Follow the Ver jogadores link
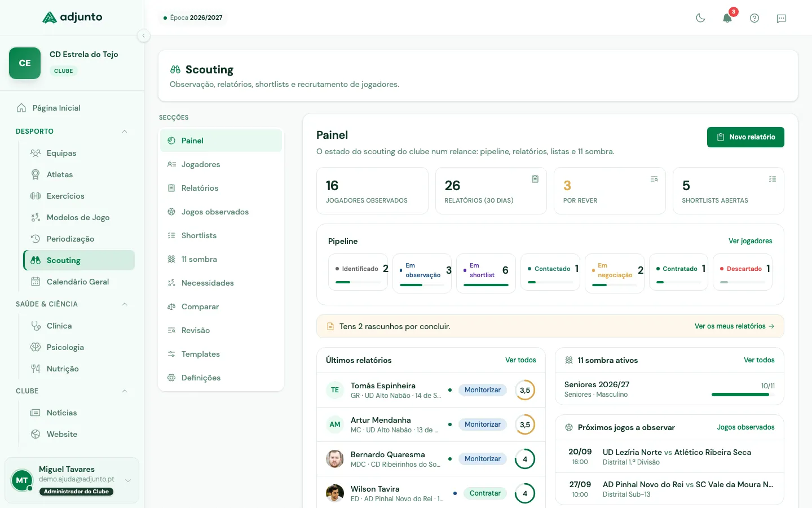The image size is (812, 508). [751, 241]
